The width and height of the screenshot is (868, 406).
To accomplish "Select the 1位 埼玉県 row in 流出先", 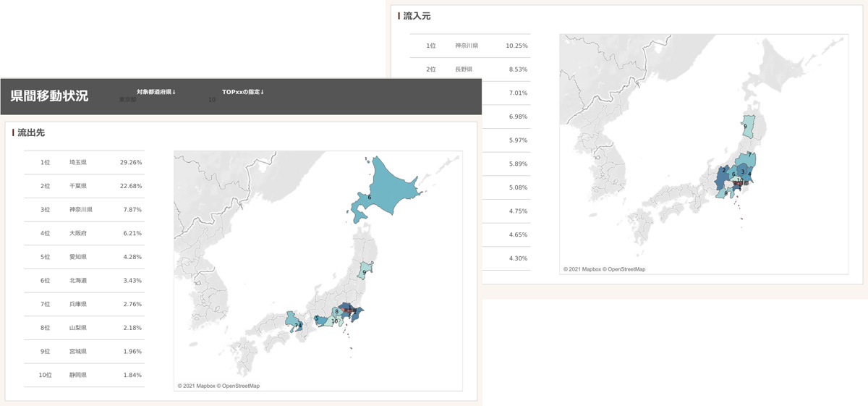I will click(84, 163).
